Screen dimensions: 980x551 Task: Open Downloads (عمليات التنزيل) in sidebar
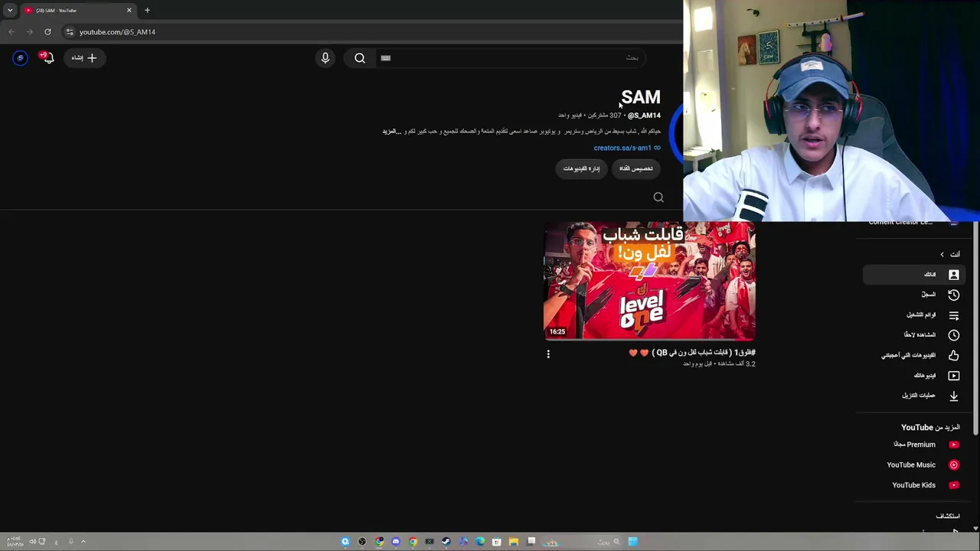[x=913, y=396]
